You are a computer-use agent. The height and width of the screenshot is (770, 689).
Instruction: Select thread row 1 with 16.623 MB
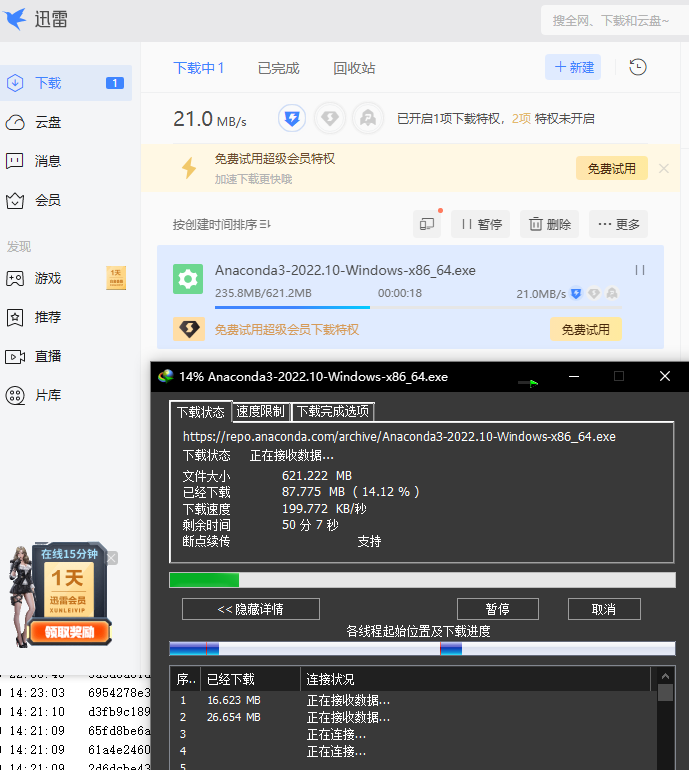[413, 700]
